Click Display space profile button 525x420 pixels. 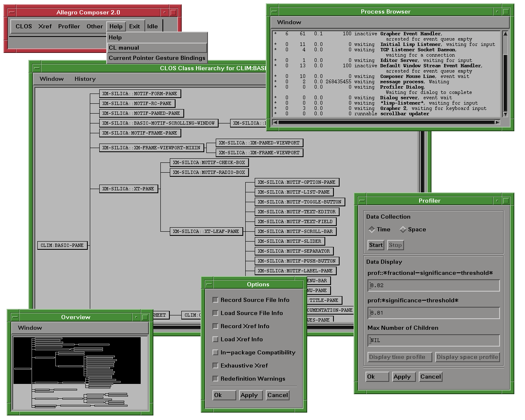(468, 357)
